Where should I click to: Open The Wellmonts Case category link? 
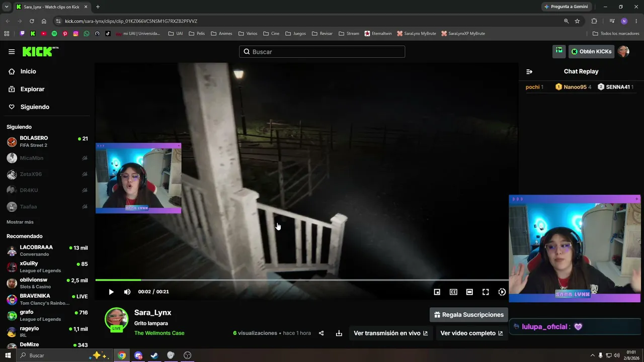pos(159,333)
